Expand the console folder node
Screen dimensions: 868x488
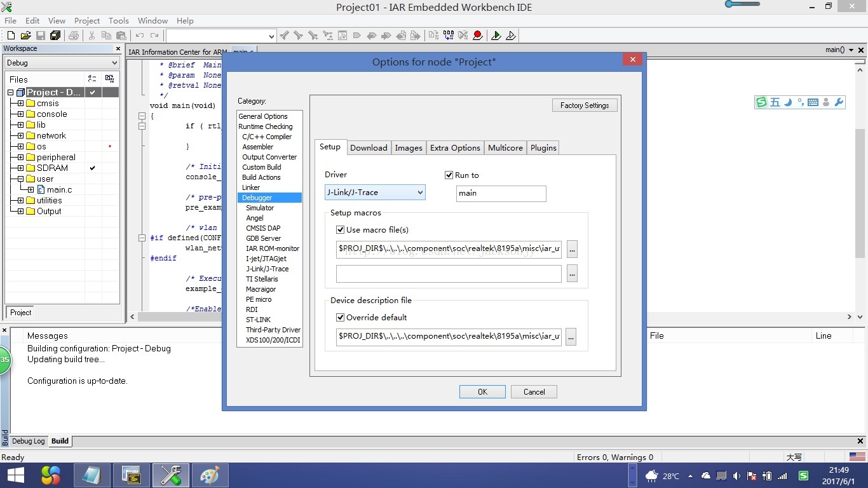pos(20,114)
